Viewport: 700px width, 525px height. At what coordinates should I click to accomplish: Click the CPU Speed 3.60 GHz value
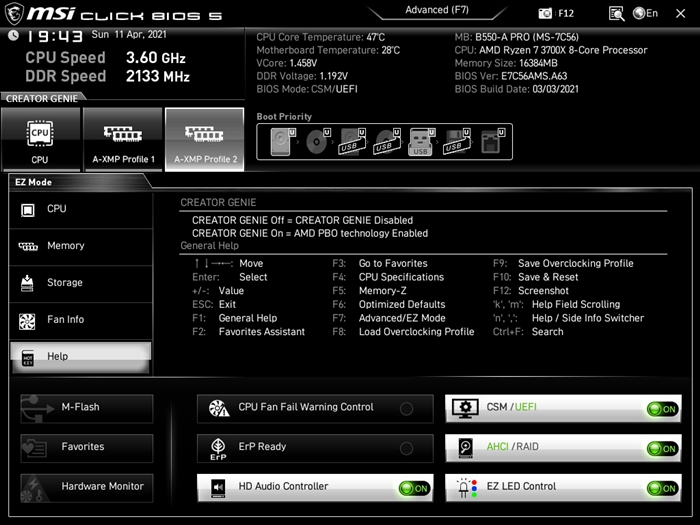point(155,58)
